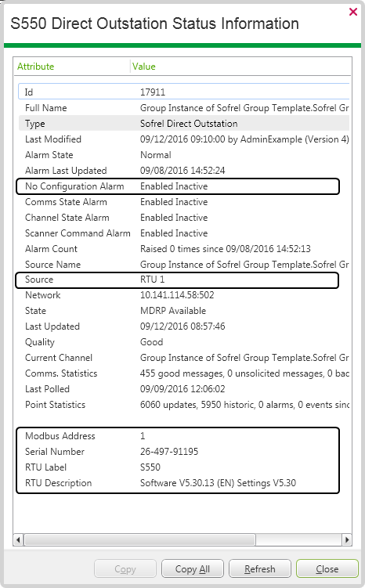Click the Close button

pyautogui.click(x=327, y=569)
